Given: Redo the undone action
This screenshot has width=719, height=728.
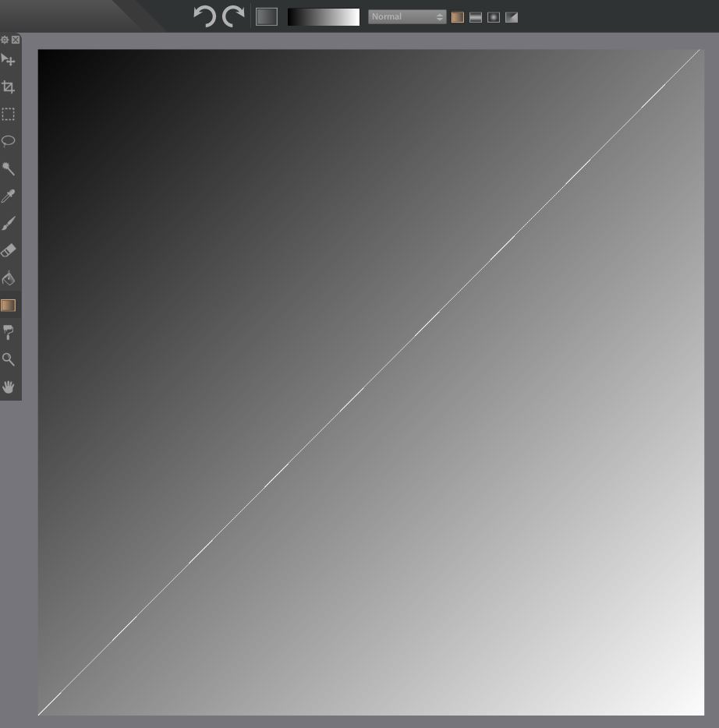Looking at the screenshot, I should pyautogui.click(x=233, y=16).
